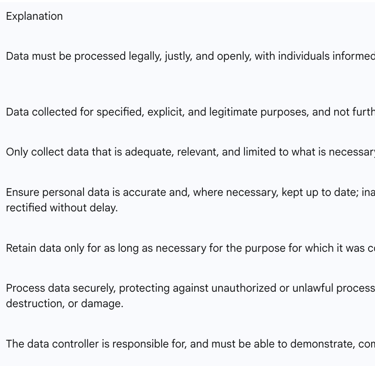Viewport: 375px width, 366px height.
Task: Select the 'Retain data only for as long' row
Action: click(x=190, y=248)
